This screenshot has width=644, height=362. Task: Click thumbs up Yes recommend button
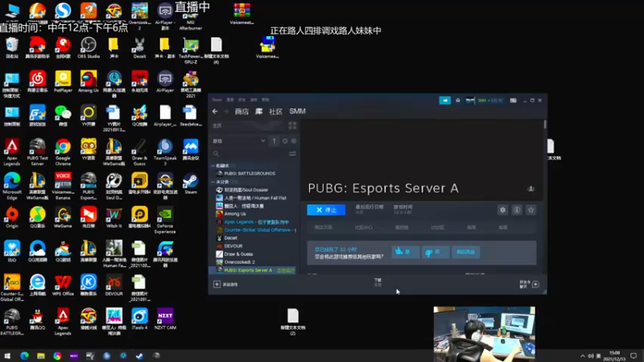[x=406, y=252]
